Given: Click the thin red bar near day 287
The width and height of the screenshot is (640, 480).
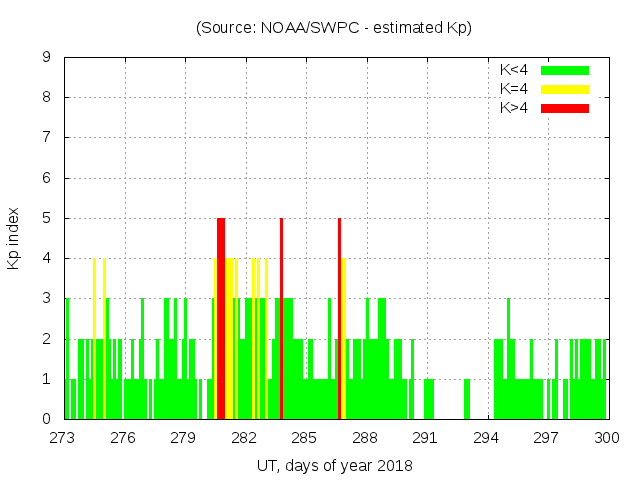Looking at the screenshot, I should (x=339, y=320).
